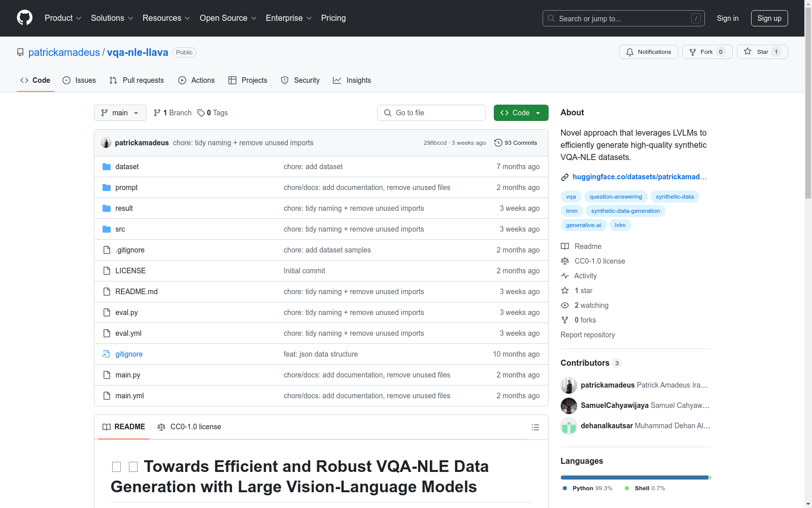Switch to the Actions tab
Screen dimensions: 812x508
point(196,80)
